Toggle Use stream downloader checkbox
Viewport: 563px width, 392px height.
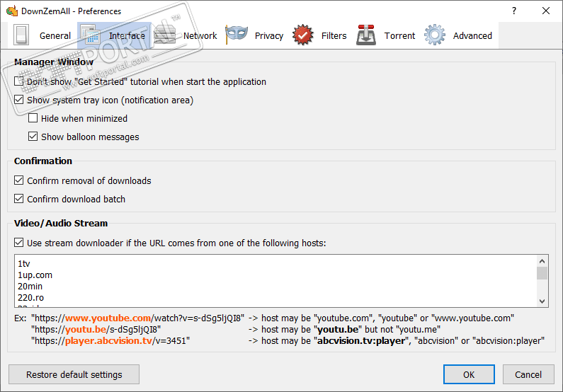(19, 243)
